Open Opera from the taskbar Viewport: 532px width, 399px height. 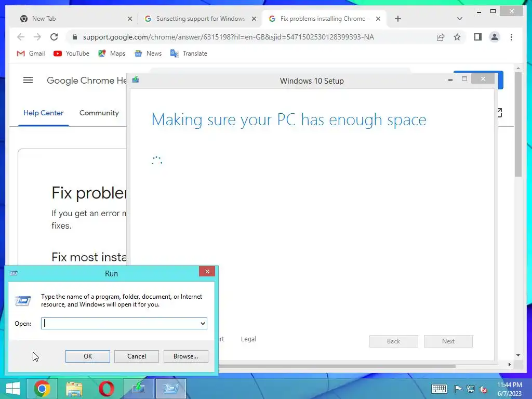pyautogui.click(x=106, y=389)
